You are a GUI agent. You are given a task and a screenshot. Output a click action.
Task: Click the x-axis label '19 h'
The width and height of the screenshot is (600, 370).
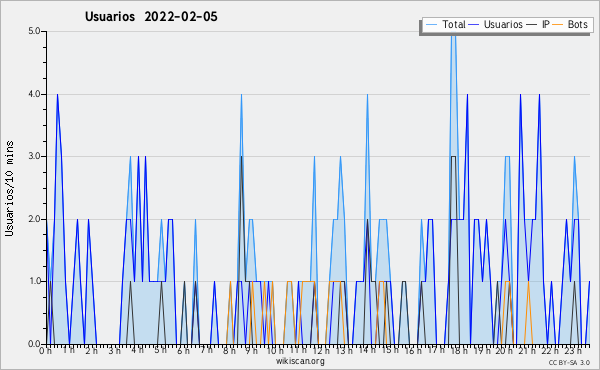[x=482, y=351]
